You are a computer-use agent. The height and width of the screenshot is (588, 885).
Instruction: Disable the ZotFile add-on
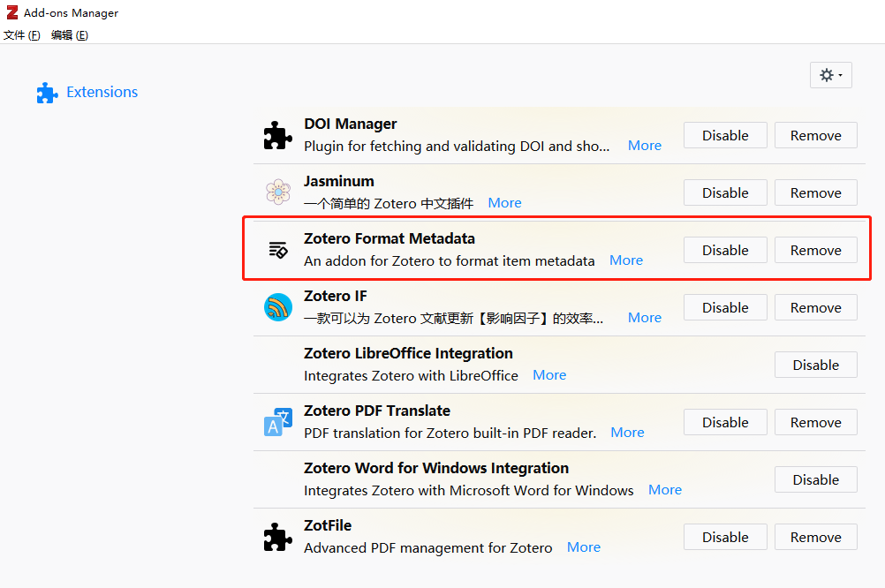click(725, 537)
